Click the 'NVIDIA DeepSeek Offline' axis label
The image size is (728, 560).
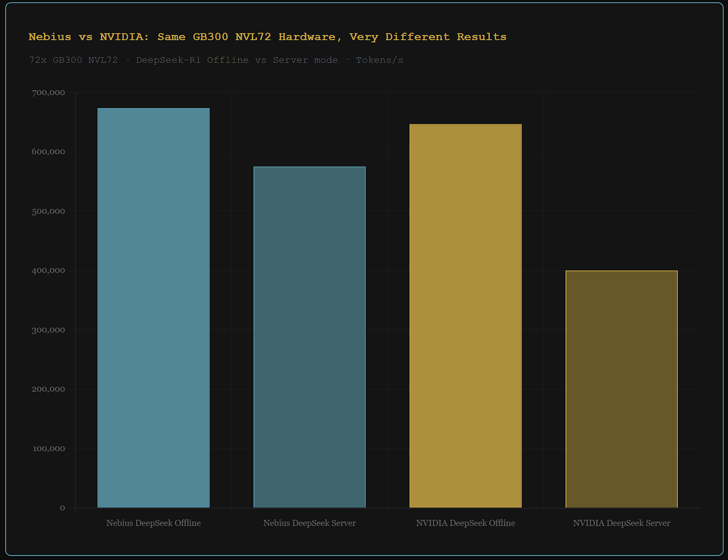[x=465, y=523]
